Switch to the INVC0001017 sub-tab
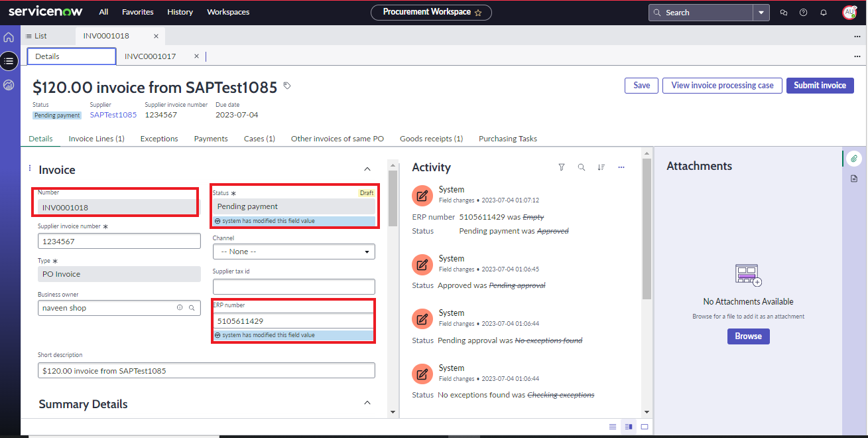The height and width of the screenshot is (438, 868). click(151, 56)
